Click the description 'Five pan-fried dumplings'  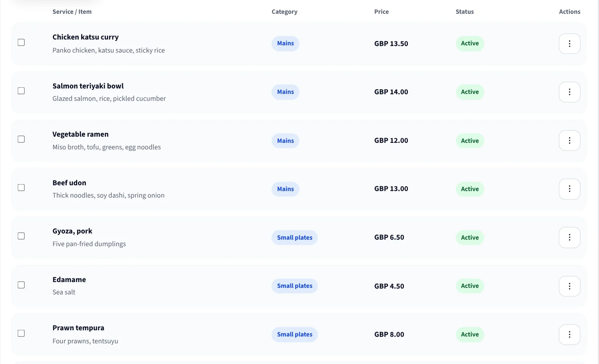(89, 244)
